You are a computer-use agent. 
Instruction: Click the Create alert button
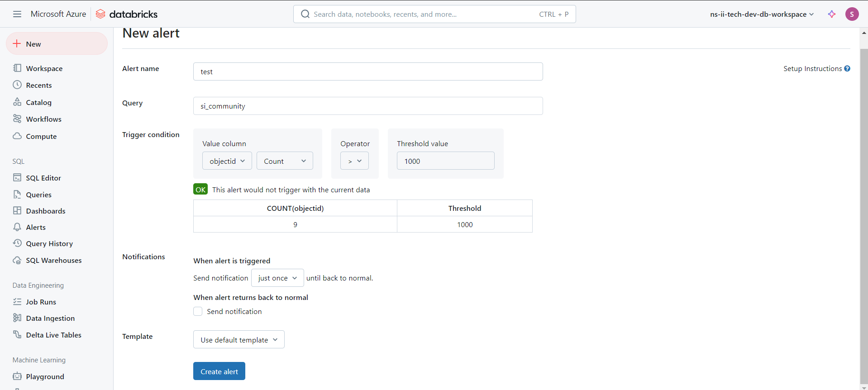(219, 371)
